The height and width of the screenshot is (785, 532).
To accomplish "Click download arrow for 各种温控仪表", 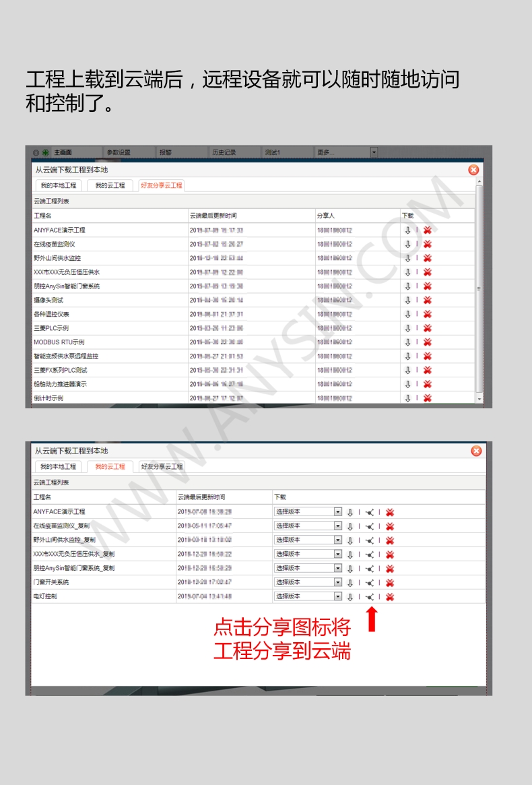I will [x=407, y=314].
